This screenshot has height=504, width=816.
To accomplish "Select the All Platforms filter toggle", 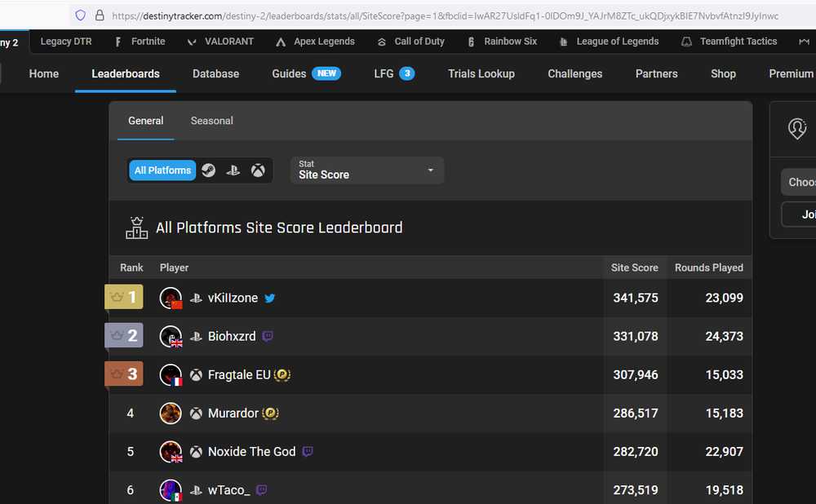I will tap(162, 170).
